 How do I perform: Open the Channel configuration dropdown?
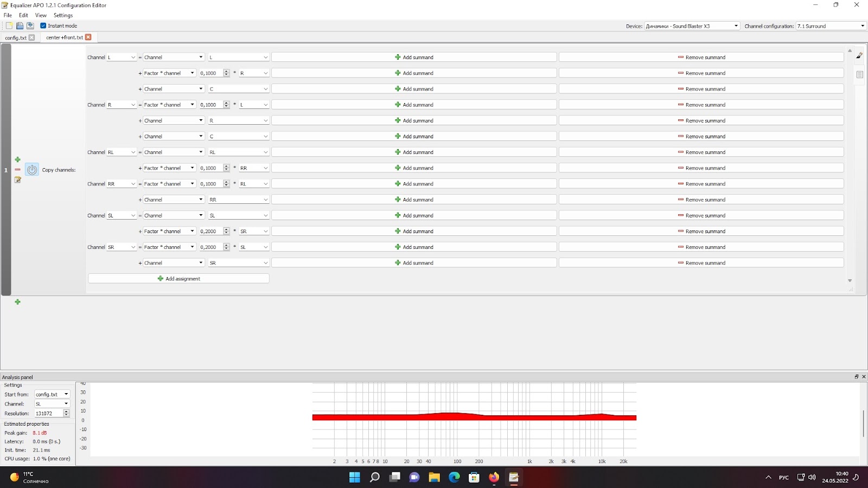tap(831, 26)
